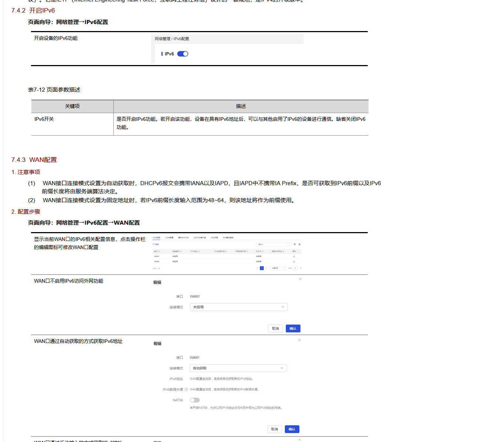Click 确认 in the 未启用 edit dialog
The height and width of the screenshot is (442, 504).
(293, 329)
